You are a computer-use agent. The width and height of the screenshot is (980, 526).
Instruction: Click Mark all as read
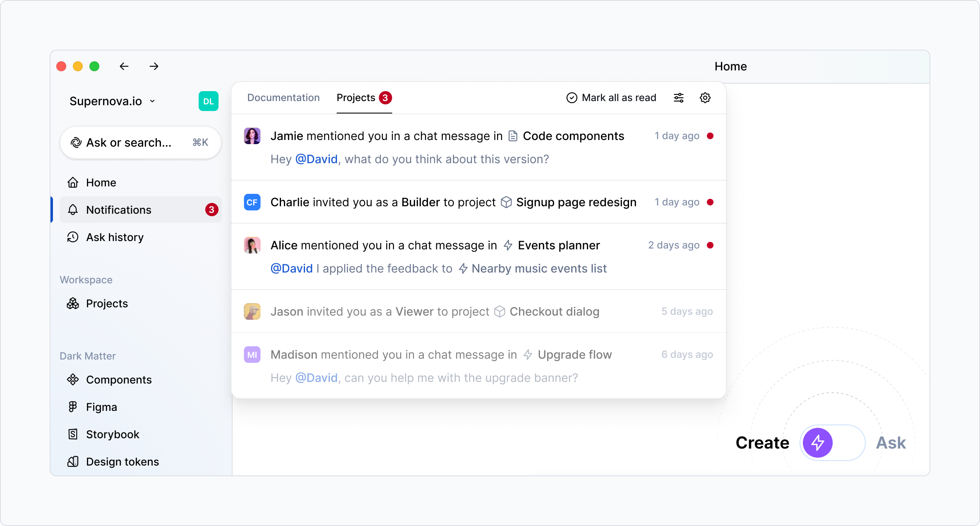point(611,98)
